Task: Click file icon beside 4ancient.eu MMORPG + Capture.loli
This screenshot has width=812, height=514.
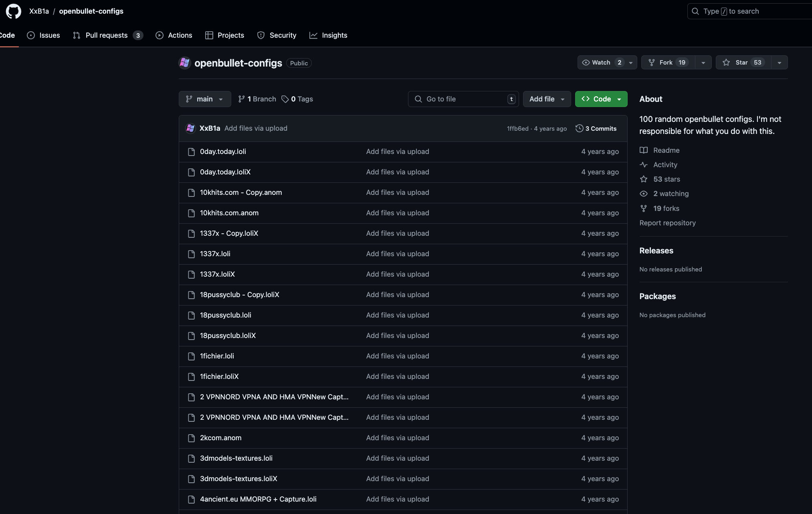Action: click(192, 499)
